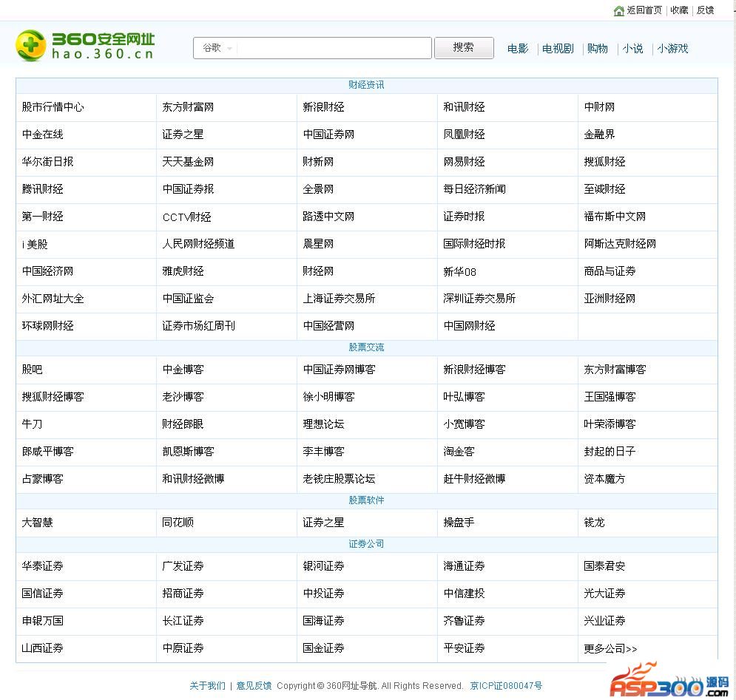Image resolution: width=736 pixels, height=700 pixels.
Task: Open 和讯财经 link
Action: click(464, 107)
